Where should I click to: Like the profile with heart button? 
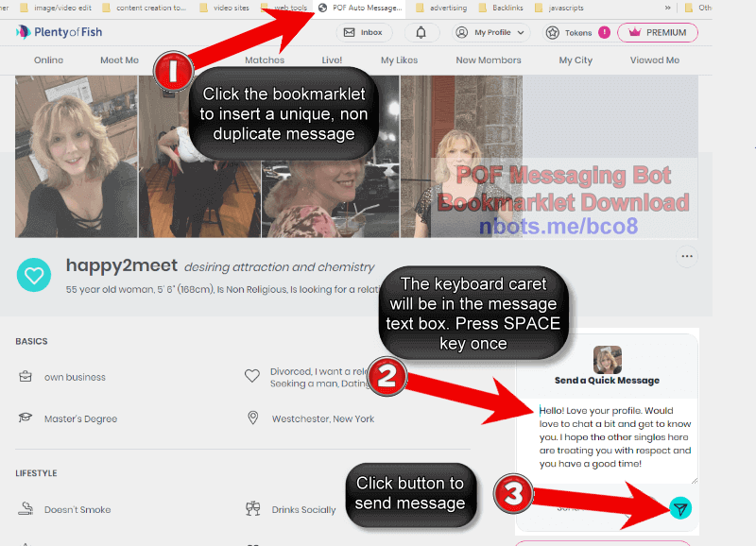pos(34,275)
